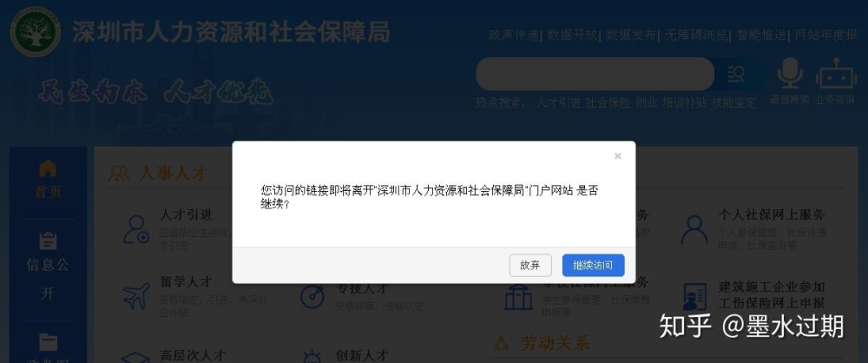This screenshot has height=363, width=868.
Task: Click the hot search term 技能鉴定
Action: [x=733, y=102]
